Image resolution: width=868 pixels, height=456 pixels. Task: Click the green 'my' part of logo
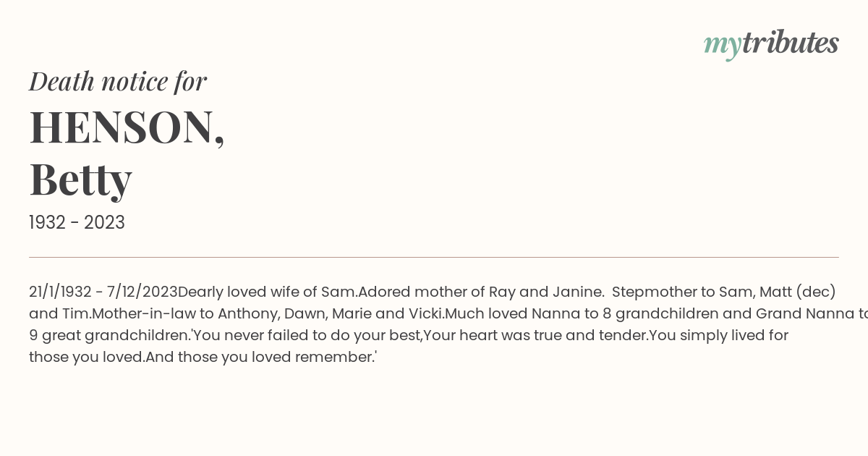point(722,46)
